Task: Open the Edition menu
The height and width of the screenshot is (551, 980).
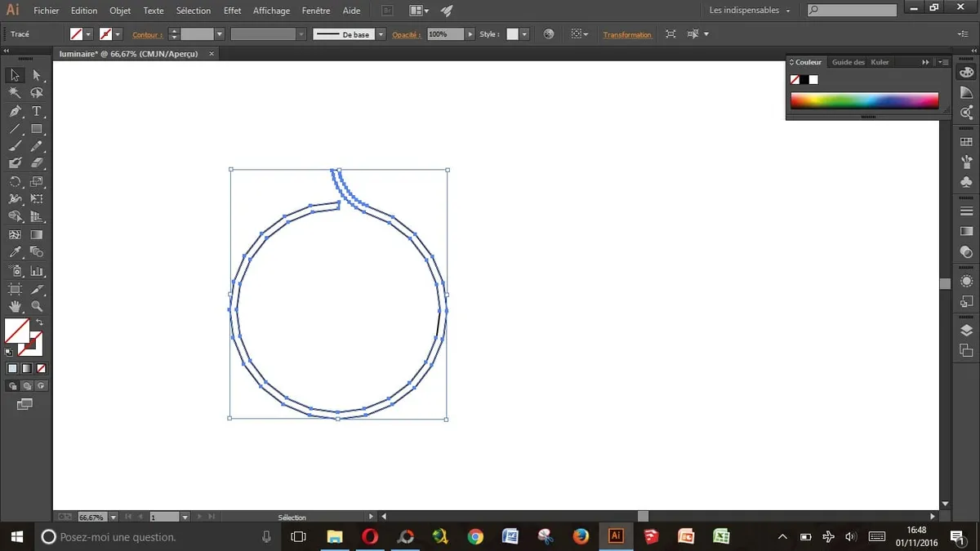Action: coord(84,11)
